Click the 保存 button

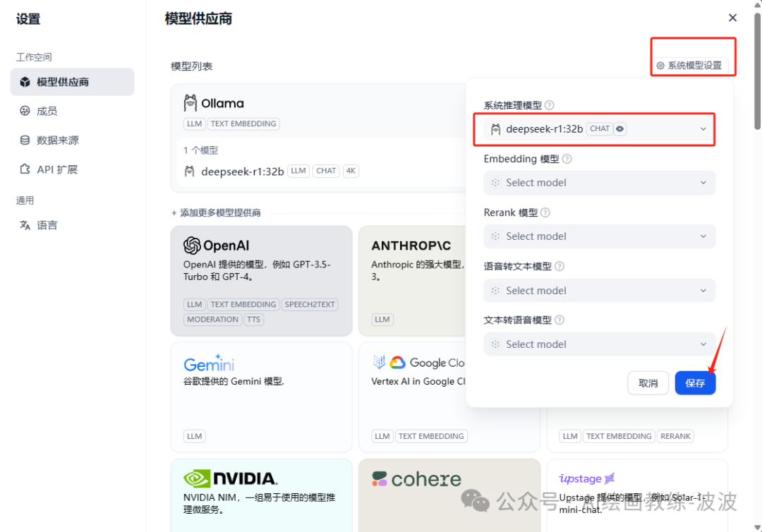click(695, 383)
